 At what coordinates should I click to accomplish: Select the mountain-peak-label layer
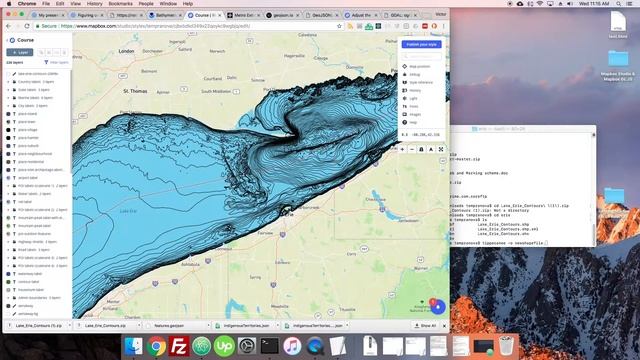point(38,226)
